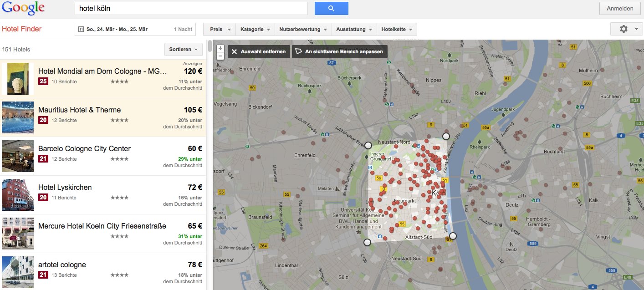Screen dimensions: 644x290
Task: Click the Google logo
Action: pyautogui.click(x=23, y=8)
